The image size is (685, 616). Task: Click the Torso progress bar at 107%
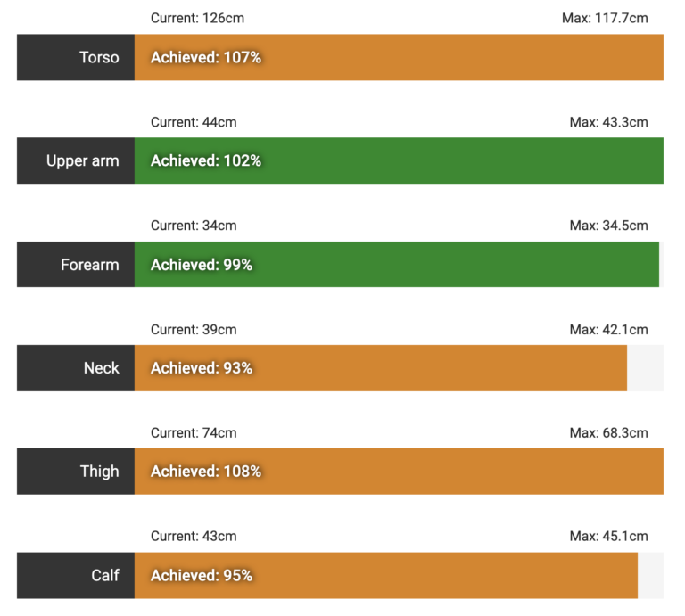[399, 57]
